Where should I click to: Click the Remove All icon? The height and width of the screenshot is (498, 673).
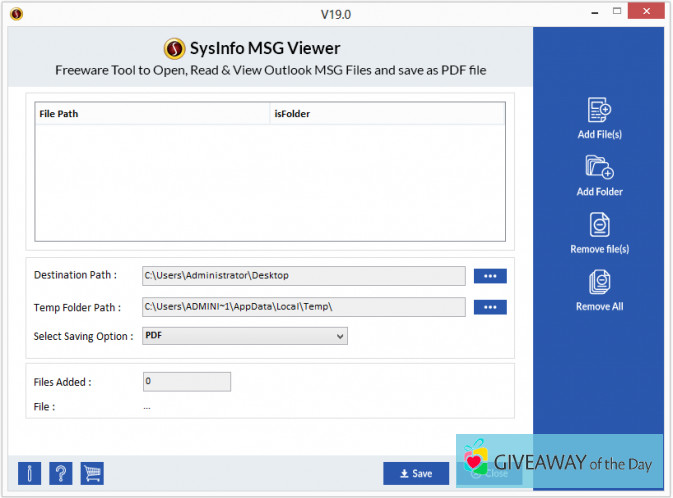click(599, 282)
